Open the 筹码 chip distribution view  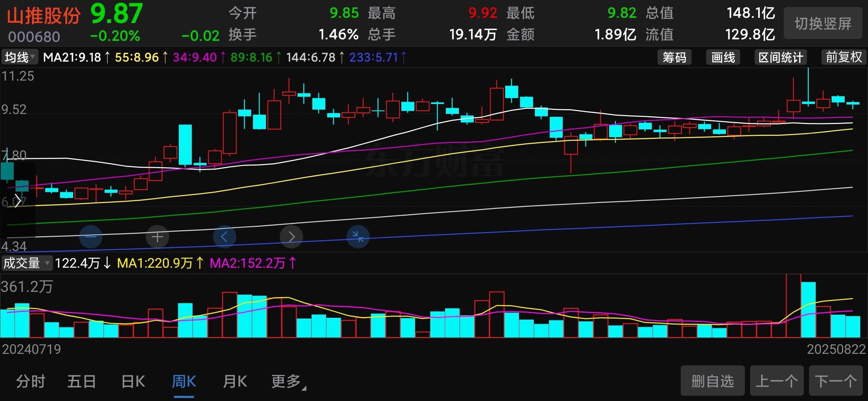click(x=674, y=57)
